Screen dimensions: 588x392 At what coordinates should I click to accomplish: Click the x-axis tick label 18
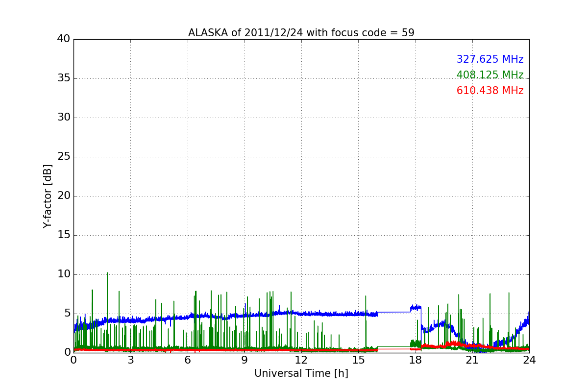416,360
